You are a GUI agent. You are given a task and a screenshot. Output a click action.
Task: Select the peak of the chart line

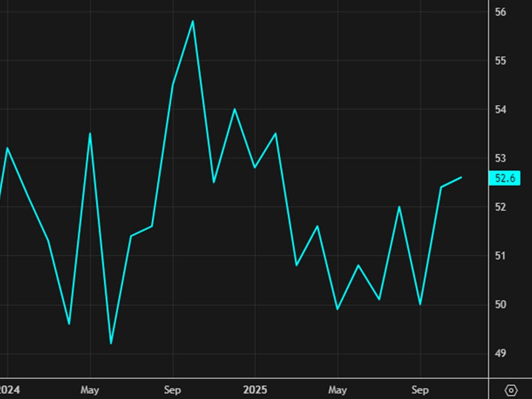[x=193, y=21]
